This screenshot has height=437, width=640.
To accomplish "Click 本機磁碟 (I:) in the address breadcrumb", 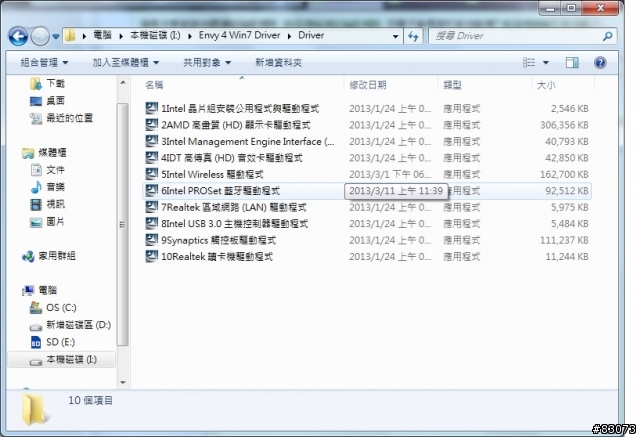I will tap(155, 35).
